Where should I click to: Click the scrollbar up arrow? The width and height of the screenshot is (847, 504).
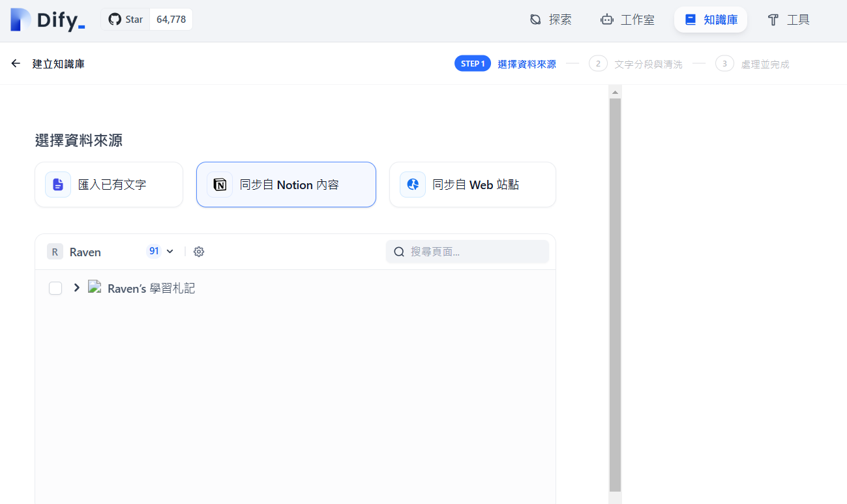[x=615, y=92]
